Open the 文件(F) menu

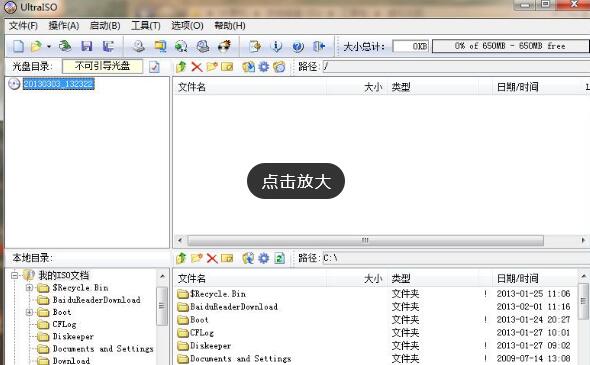point(23,26)
